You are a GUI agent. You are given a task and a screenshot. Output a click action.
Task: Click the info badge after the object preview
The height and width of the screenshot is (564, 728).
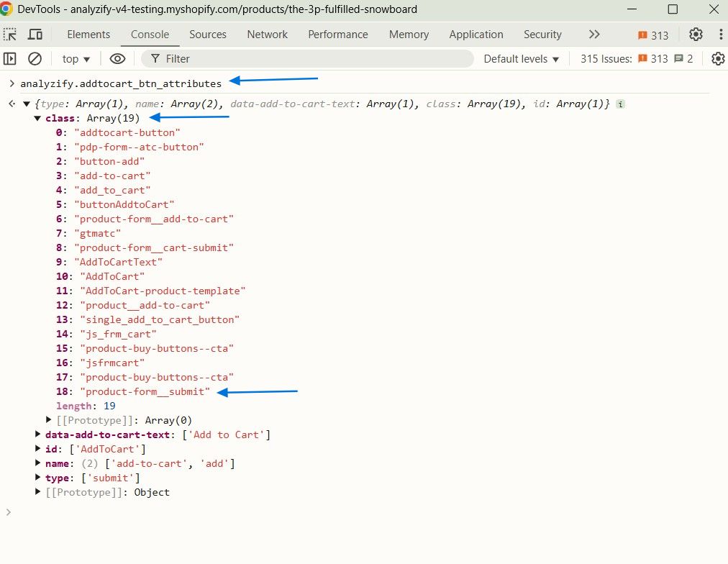[x=620, y=104]
